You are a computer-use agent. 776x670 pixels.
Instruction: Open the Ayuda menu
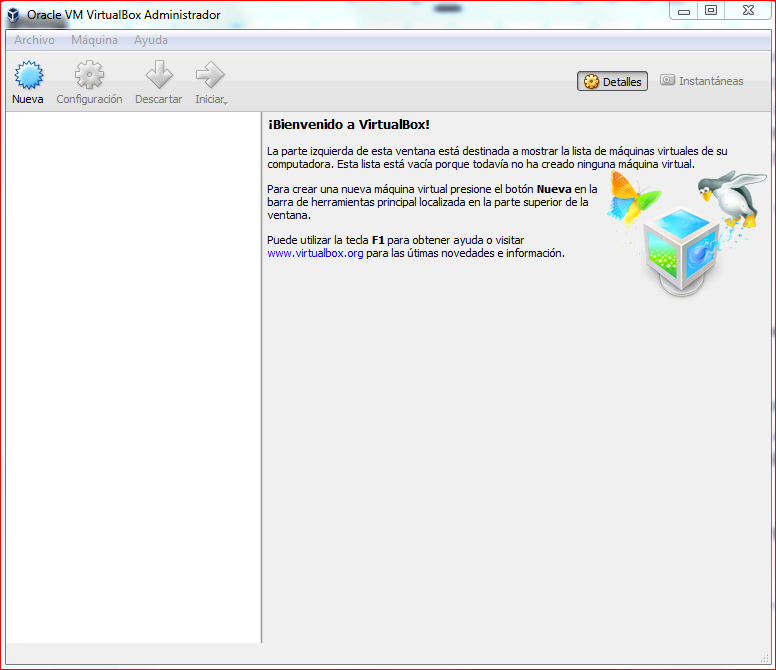click(151, 40)
